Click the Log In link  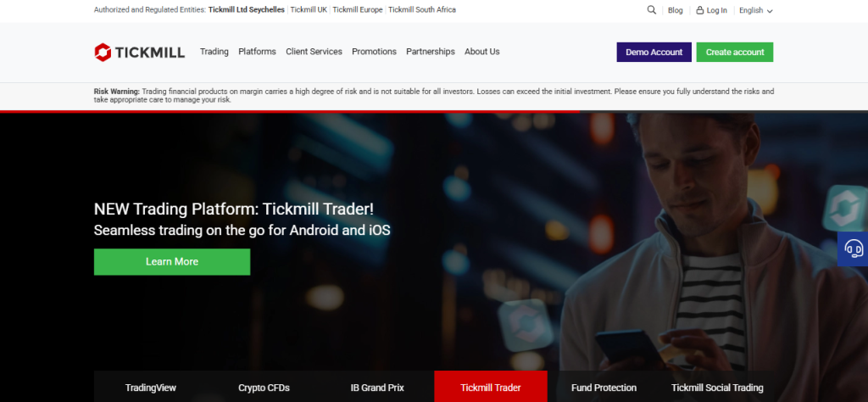point(712,10)
